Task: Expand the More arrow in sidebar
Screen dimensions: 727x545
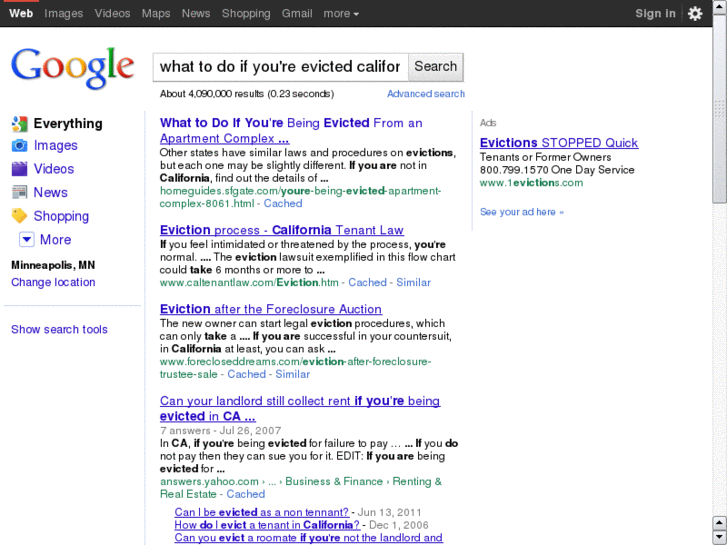Action: click(26, 239)
